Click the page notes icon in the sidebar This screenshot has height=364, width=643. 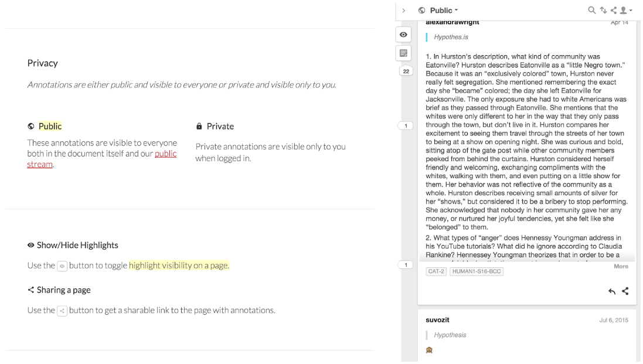click(403, 53)
